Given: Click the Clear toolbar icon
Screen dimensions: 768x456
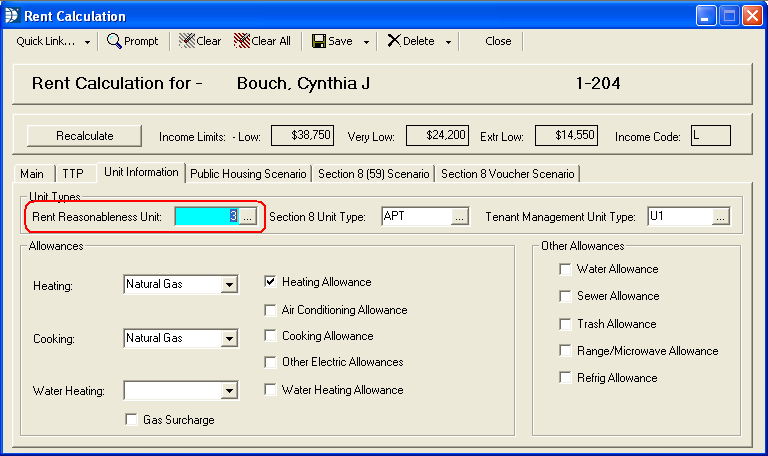Looking at the screenshot, I should tap(186, 41).
